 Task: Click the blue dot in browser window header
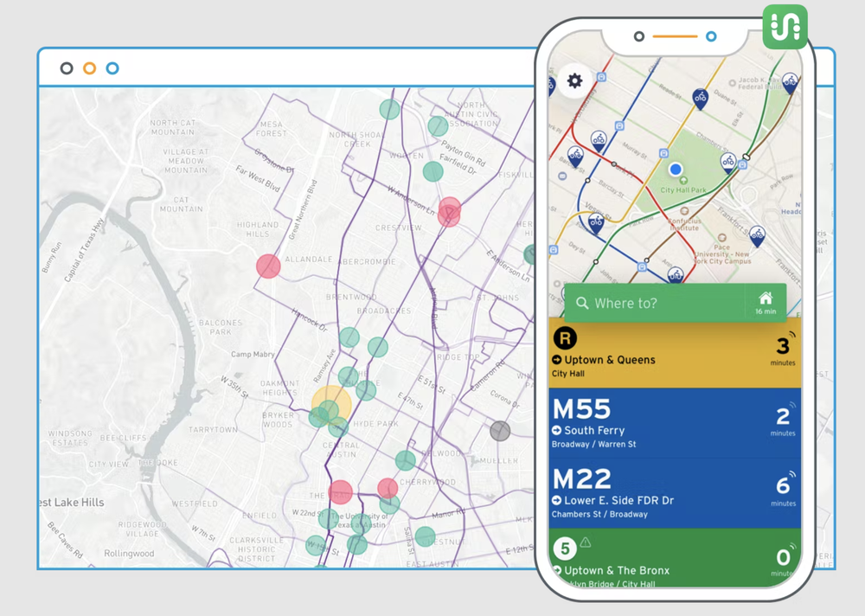click(x=112, y=68)
